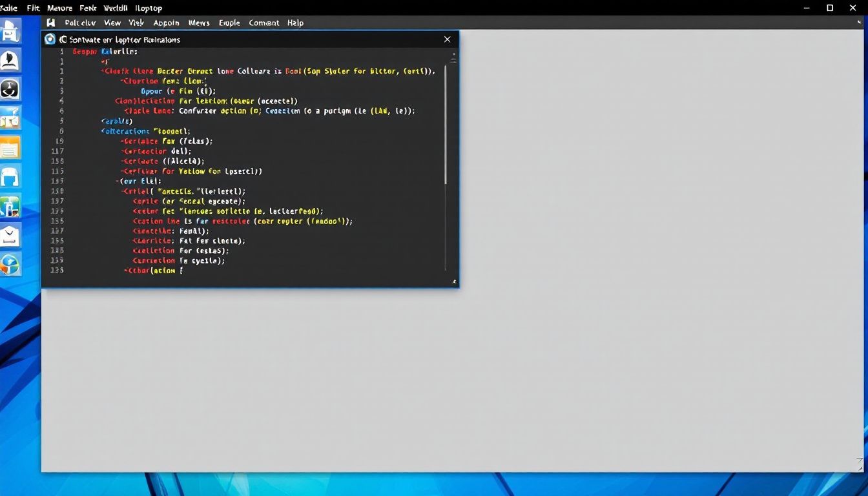Open the Help menu

[295, 23]
